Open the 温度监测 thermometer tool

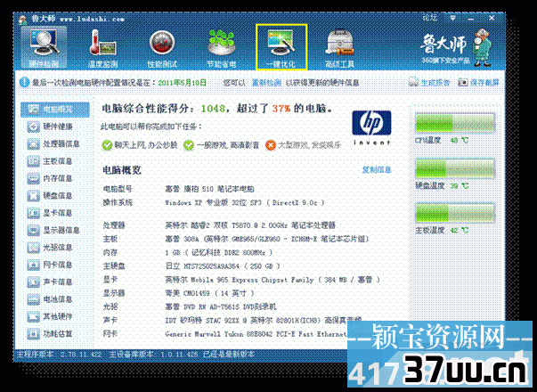[102, 48]
